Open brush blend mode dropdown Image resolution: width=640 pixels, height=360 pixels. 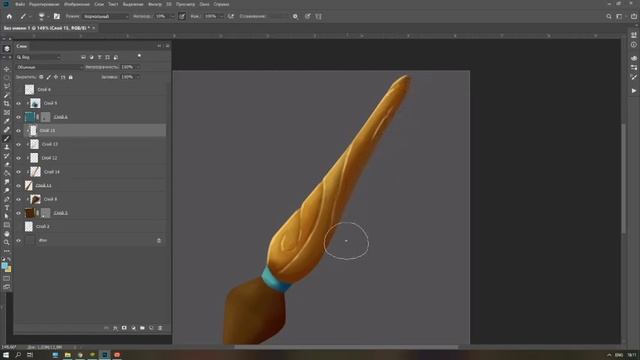[106, 16]
